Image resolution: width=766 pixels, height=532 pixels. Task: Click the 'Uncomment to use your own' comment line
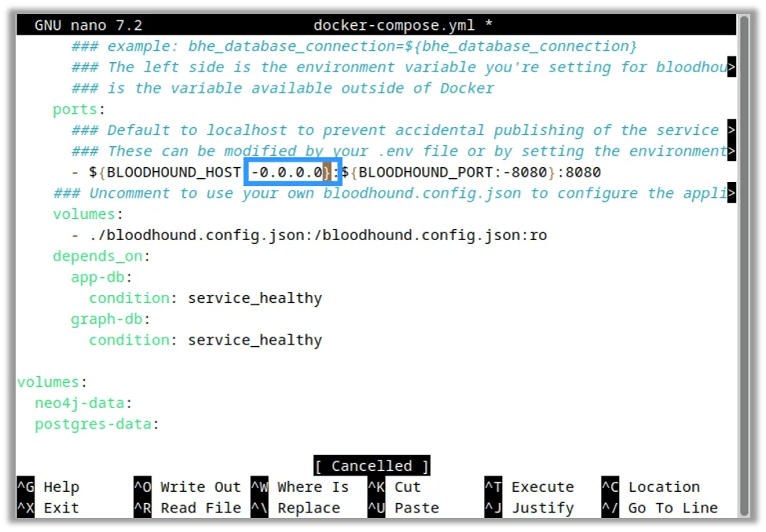[x=390, y=193]
